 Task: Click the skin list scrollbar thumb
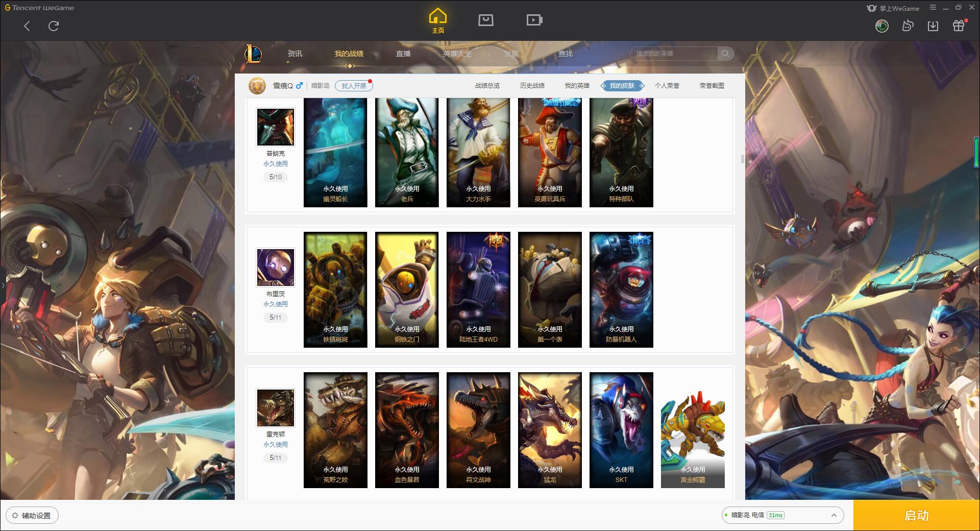pyautogui.click(x=742, y=159)
